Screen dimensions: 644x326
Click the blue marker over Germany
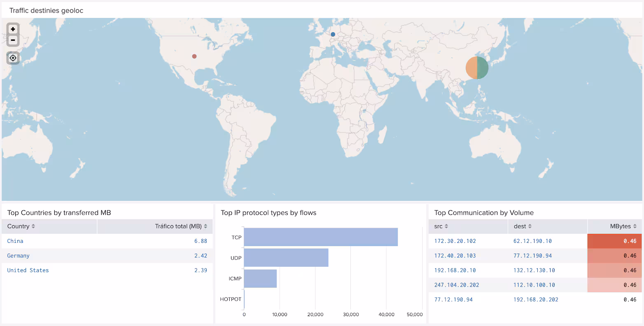pos(333,35)
